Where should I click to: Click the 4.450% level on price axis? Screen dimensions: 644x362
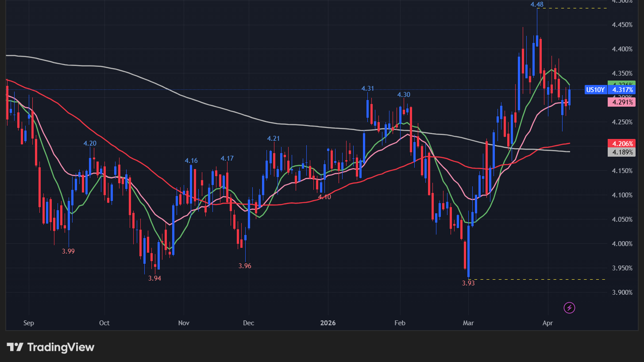[x=622, y=25]
